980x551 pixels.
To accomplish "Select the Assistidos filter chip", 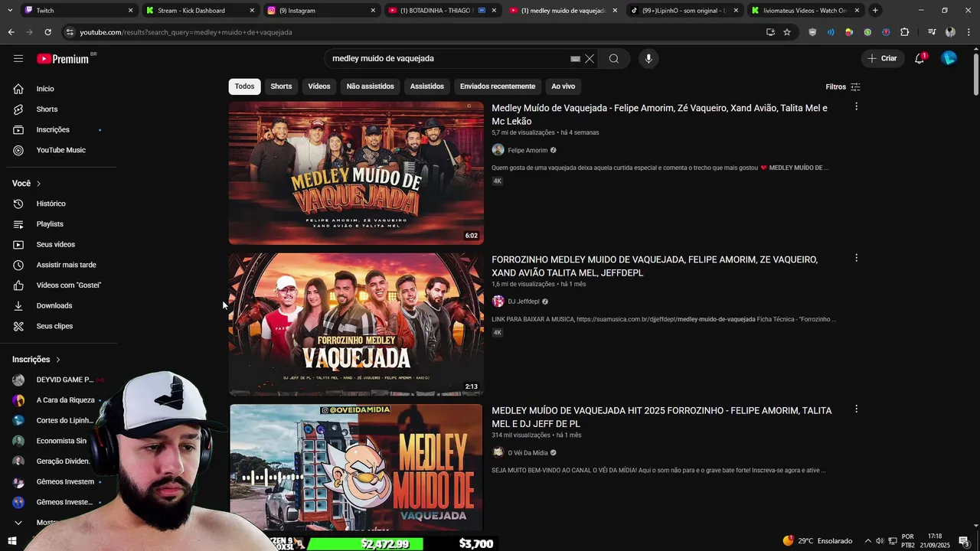I will tap(427, 86).
